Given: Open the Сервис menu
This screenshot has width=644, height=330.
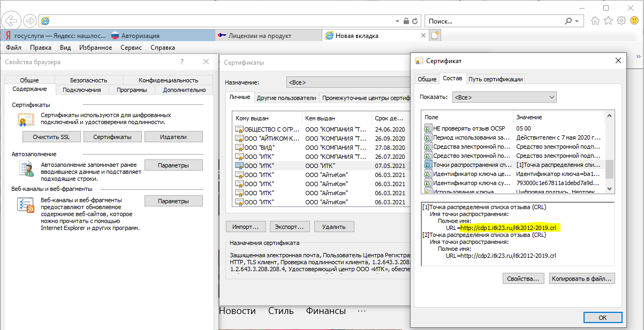Looking at the screenshot, I should pyautogui.click(x=131, y=48).
